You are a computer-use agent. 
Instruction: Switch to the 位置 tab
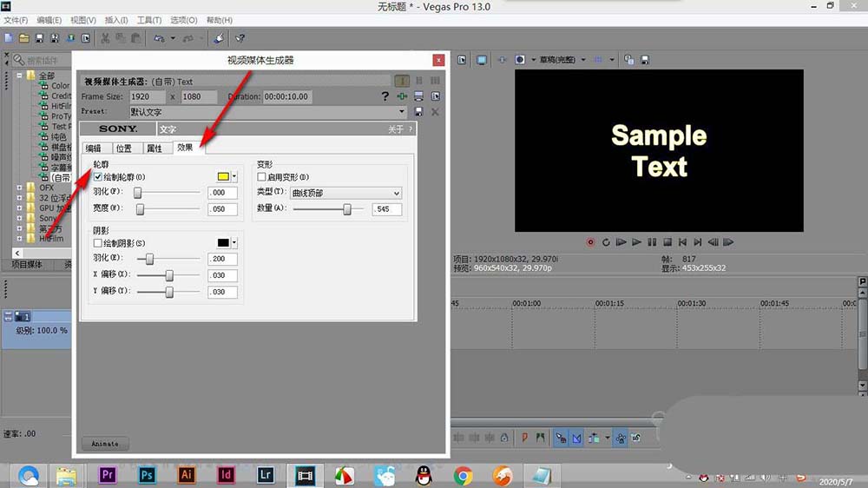click(124, 148)
